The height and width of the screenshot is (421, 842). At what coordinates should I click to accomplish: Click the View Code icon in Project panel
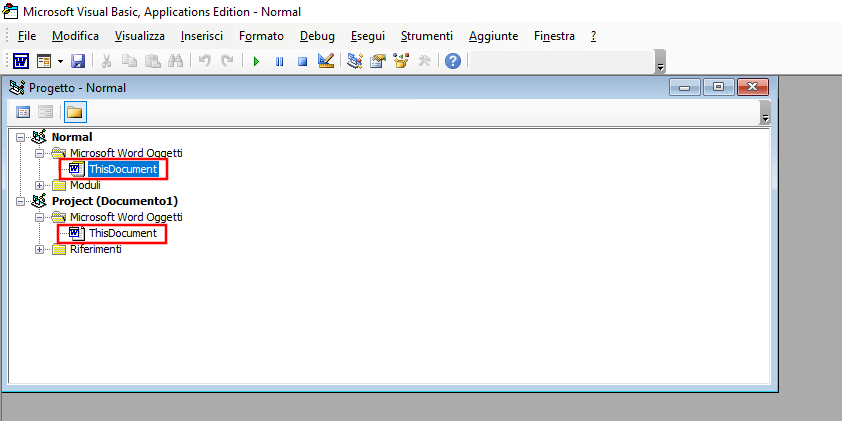[23, 112]
